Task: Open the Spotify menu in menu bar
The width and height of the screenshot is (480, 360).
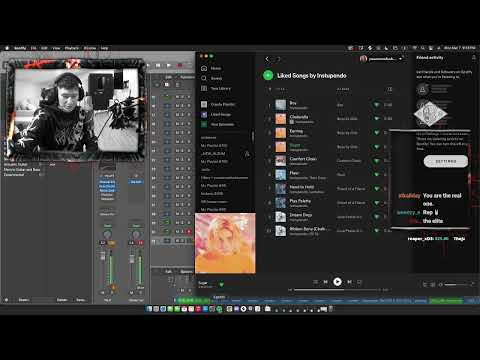Action: [x=20, y=48]
